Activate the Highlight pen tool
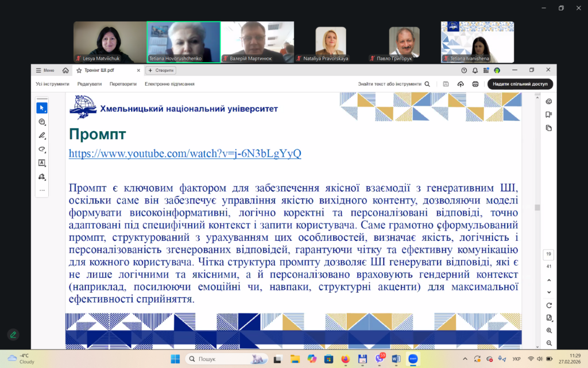588x368 pixels. point(42,136)
